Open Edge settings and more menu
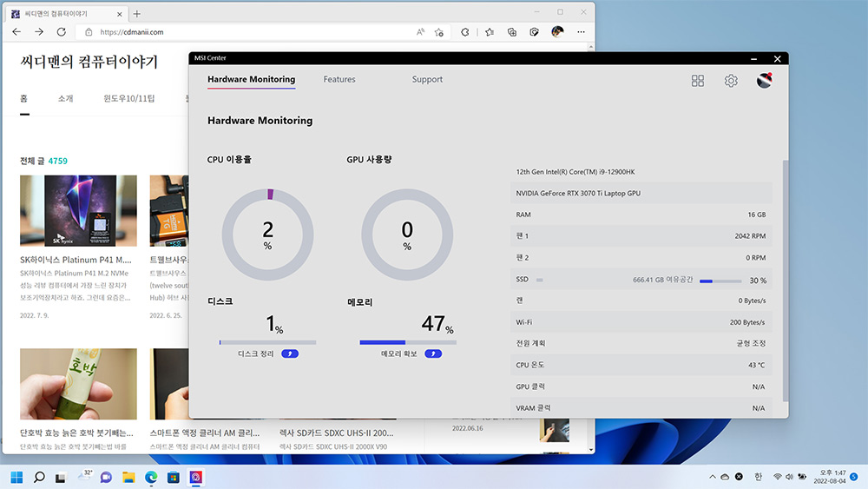 point(581,32)
